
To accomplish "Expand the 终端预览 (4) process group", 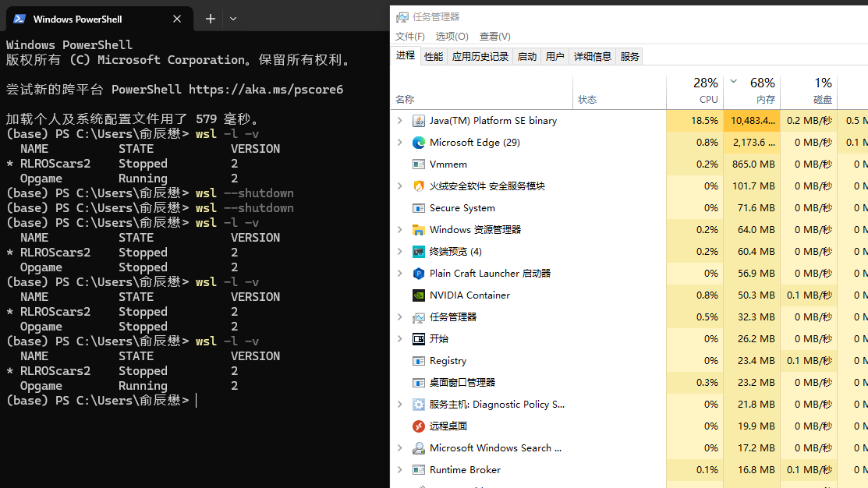I will coord(399,251).
